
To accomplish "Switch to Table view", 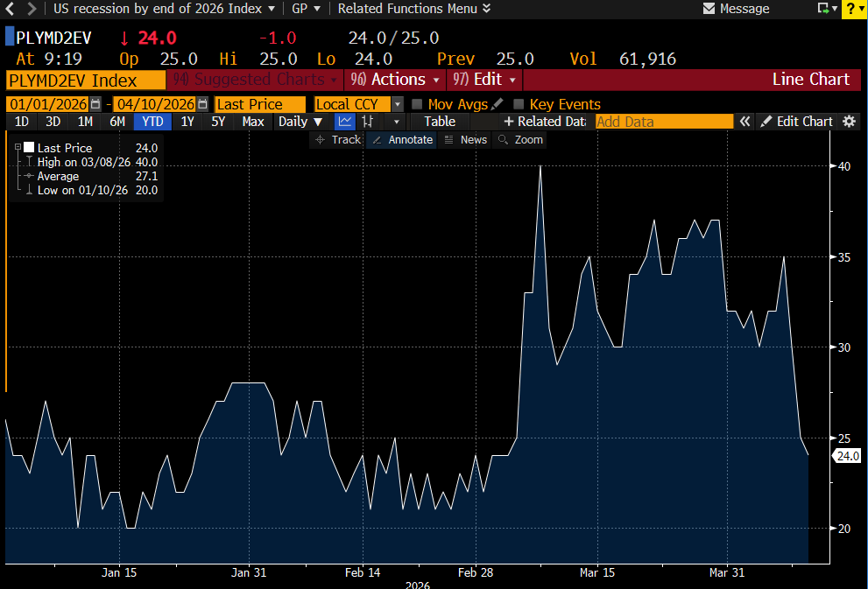I will (x=440, y=121).
